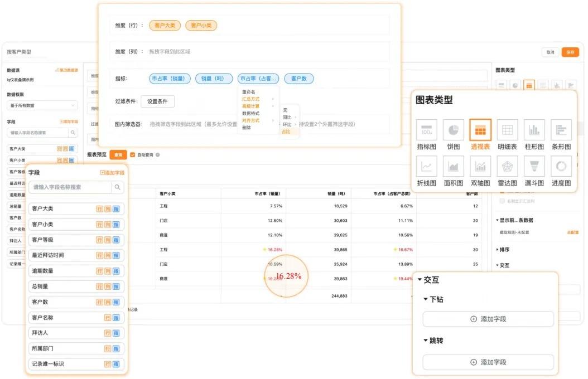Image resolution: width=588 pixels, height=379 pixels.
Task: Click the 设置条件 filter button
Action: click(157, 101)
